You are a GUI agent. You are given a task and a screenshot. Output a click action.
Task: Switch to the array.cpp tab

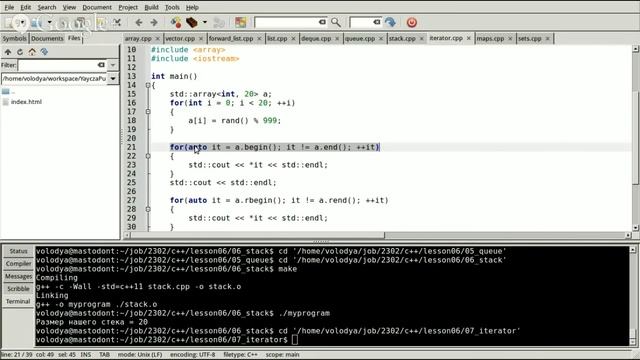(x=138, y=38)
